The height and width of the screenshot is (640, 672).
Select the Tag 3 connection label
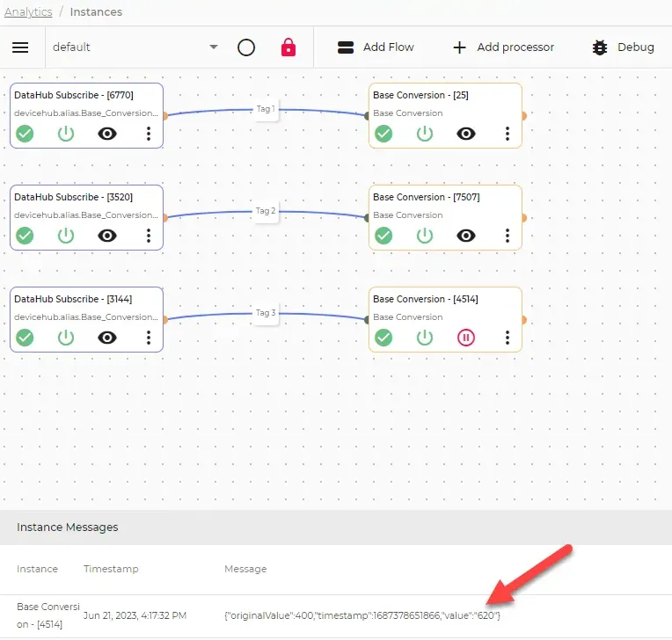coord(266,313)
